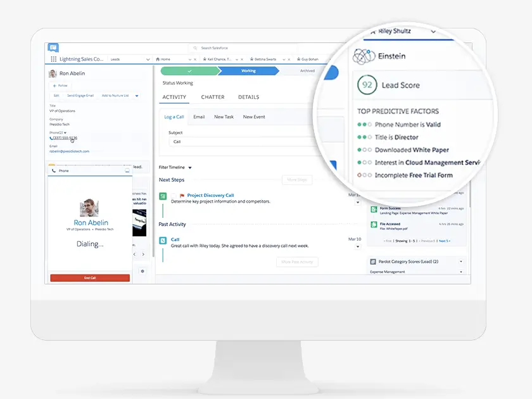Check the Project Discovery Call task checkbox
The width and height of the screenshot is (532, 399).
[x=174, y=196]
